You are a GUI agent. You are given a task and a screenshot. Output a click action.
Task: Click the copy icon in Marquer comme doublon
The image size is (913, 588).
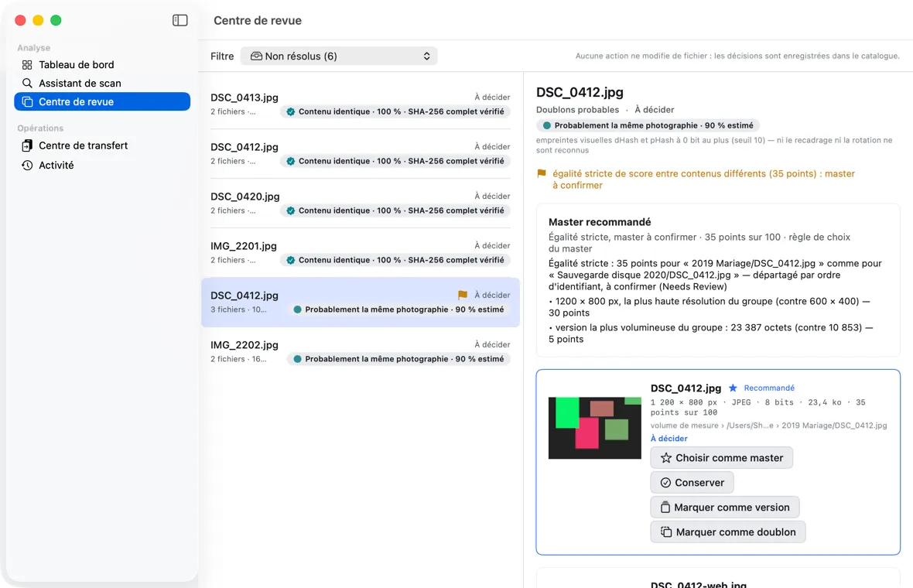click(666, 532)
